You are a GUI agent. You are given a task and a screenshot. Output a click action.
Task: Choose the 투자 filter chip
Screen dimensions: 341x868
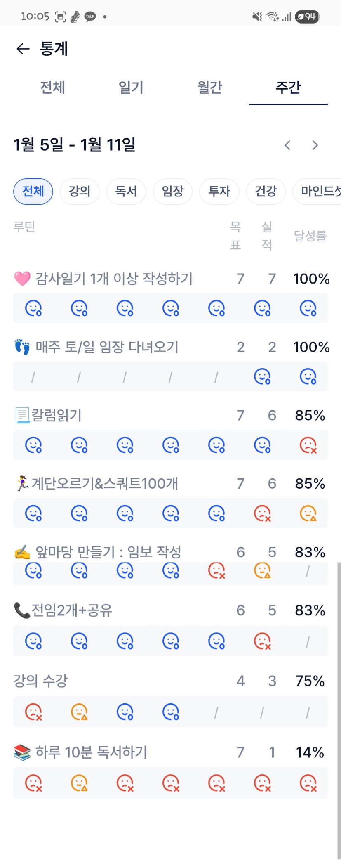[x=219, y=191]
